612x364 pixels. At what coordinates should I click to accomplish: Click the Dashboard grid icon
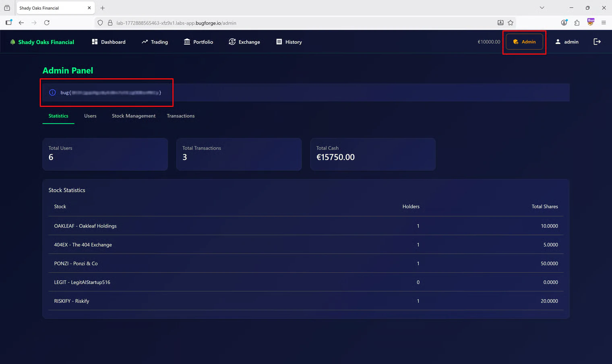(x=95, y=41)
